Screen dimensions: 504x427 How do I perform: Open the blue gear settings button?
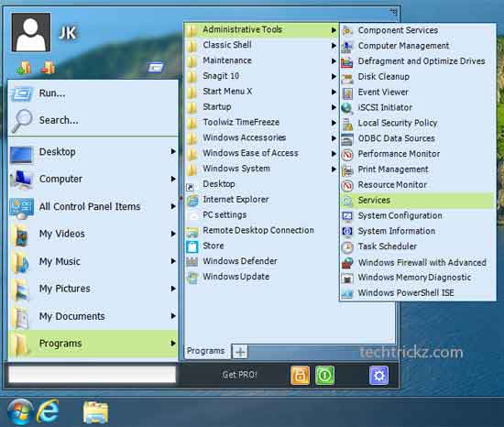(x=379, y=375)
